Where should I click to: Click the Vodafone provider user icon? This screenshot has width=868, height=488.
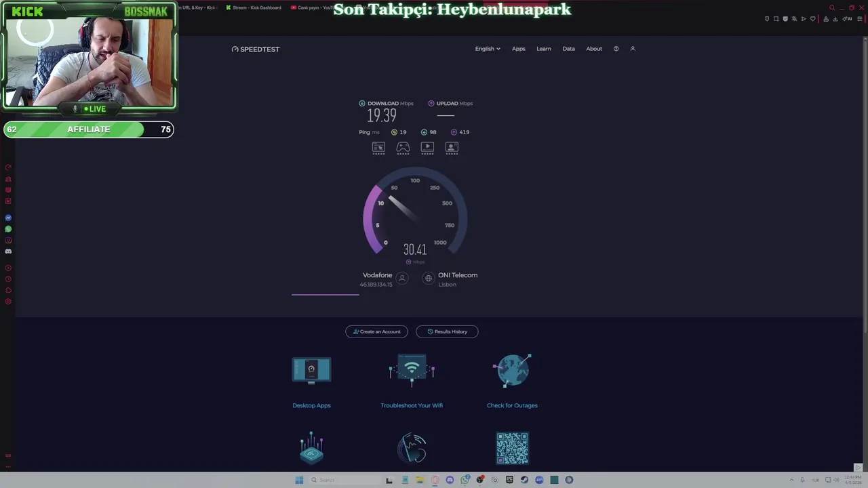(x=401, y=278)
